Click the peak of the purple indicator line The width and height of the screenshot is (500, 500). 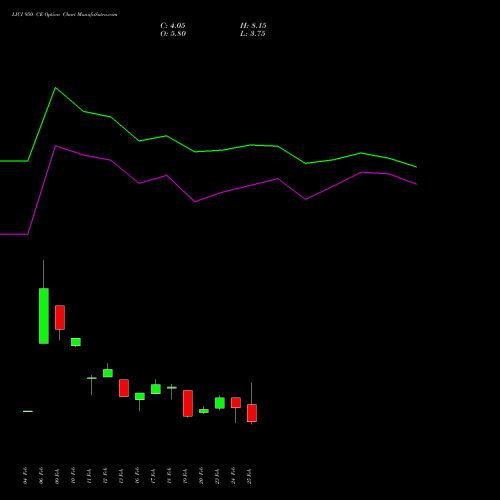pos(55,146)
